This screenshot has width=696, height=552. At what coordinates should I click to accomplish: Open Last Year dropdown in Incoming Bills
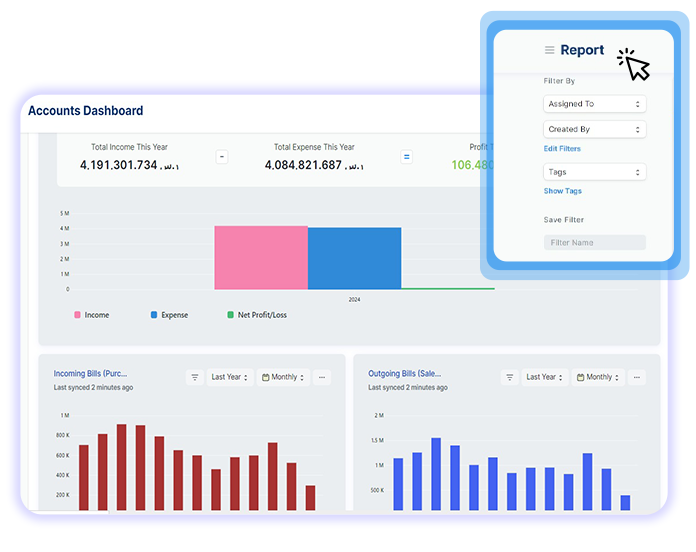[x=230, y=377]
